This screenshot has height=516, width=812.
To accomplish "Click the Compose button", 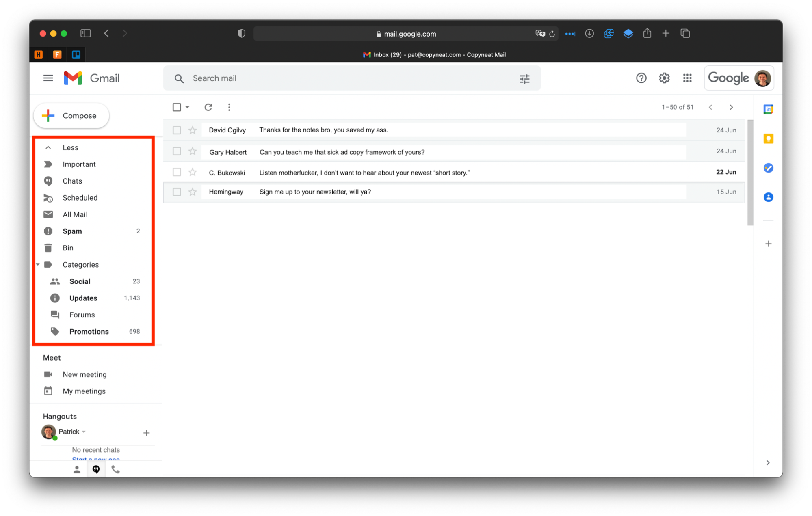I will (71, 116).
